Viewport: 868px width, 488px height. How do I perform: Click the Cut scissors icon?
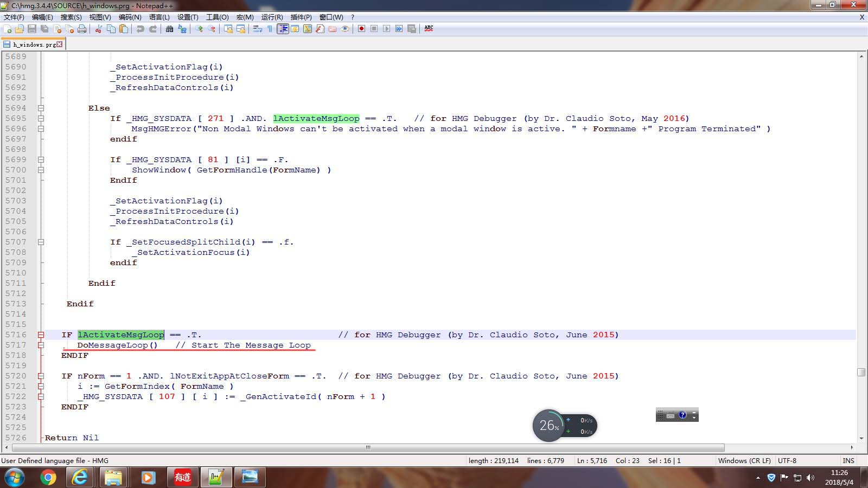(x=98, y=29)
